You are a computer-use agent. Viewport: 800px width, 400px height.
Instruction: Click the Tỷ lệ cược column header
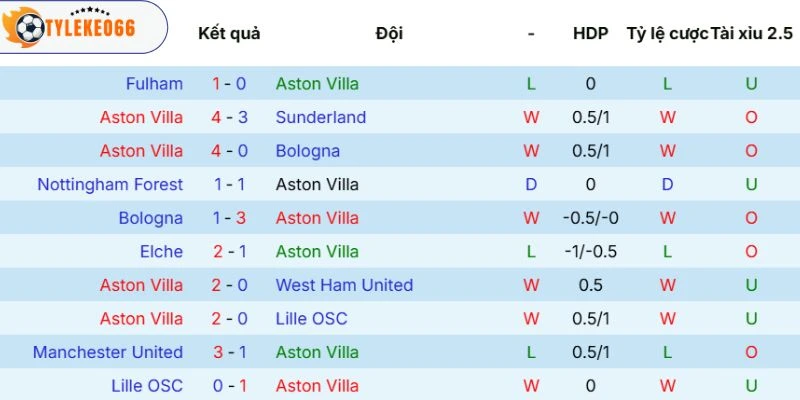(x=667, y=33)
